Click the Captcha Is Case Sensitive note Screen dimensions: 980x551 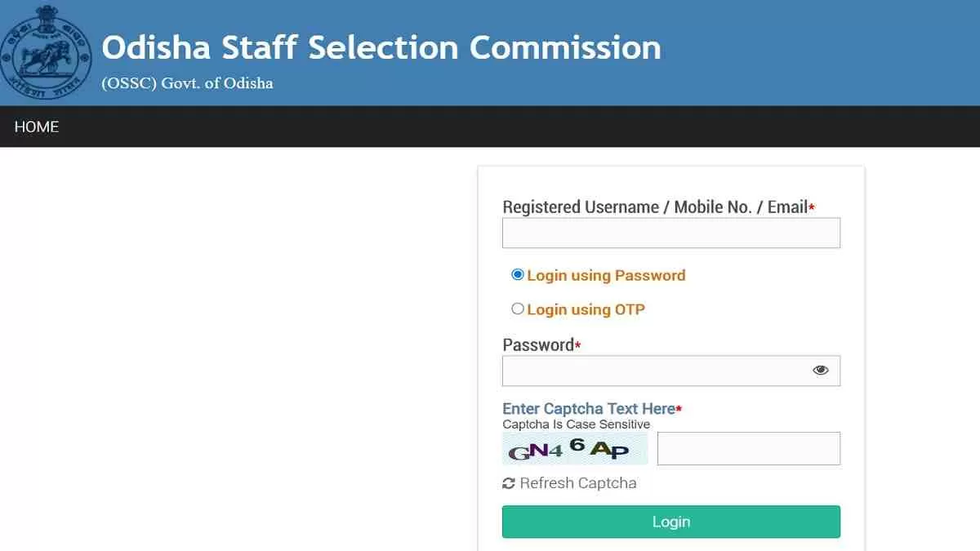pyautogui.click(x=576, y=424)
